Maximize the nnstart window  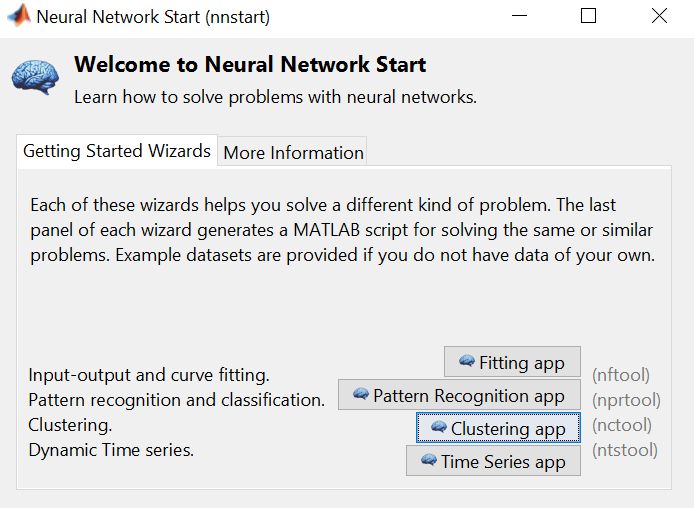[x=588, y=16]
